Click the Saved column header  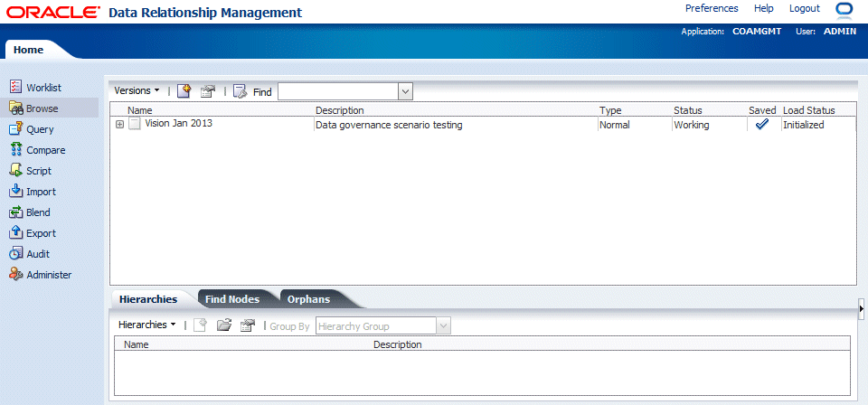[762, 110]
